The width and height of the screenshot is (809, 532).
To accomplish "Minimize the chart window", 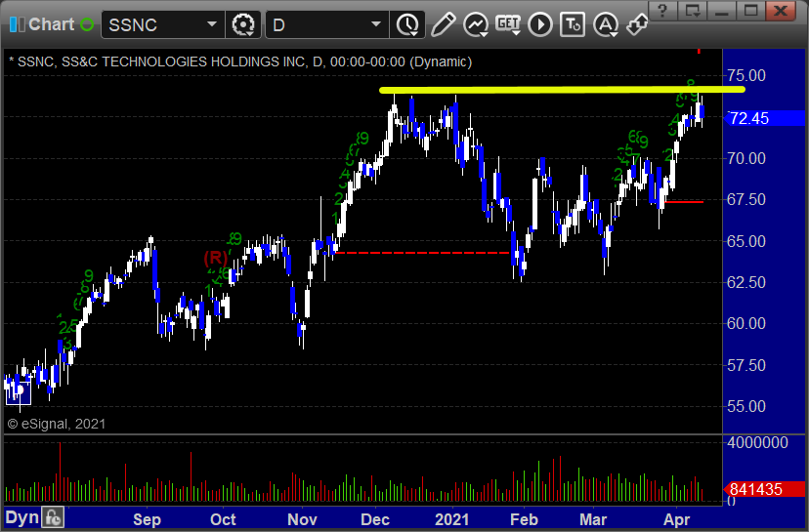I will (x=722, y=11).
